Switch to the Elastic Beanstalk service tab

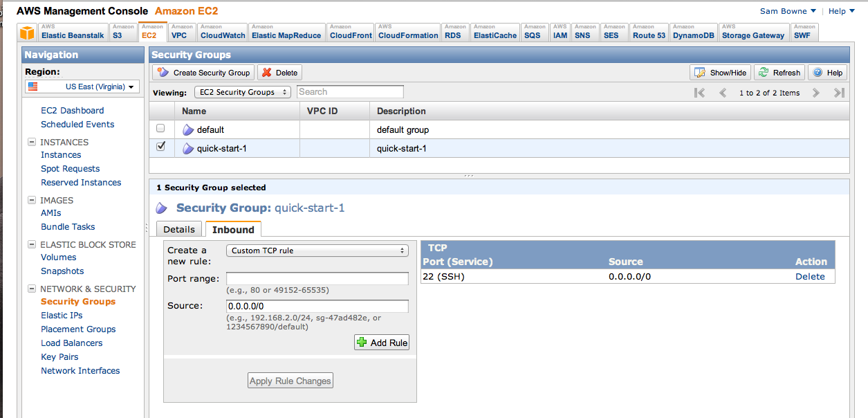pos(72,33)
